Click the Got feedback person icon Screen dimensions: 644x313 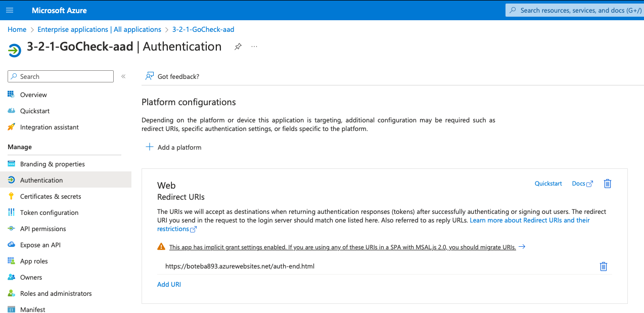(149, 76)
